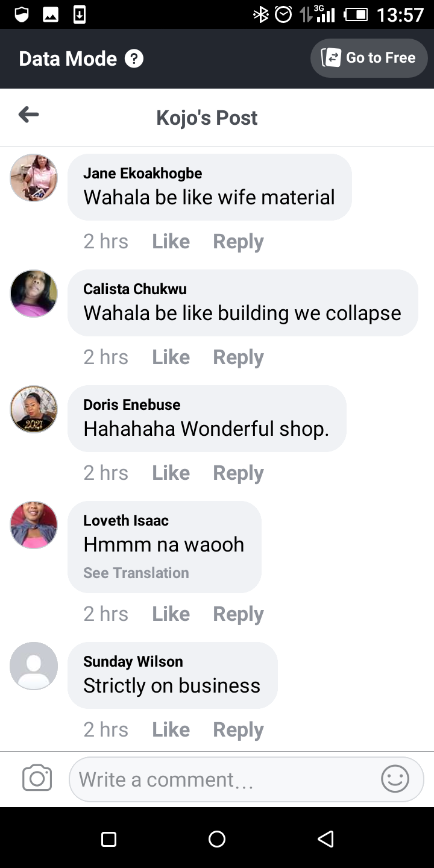Image resolution: width=434 pixels, height=868 pixels.
Task: Open Doris Enebuse's profile picture
Action: pos(34,409)
